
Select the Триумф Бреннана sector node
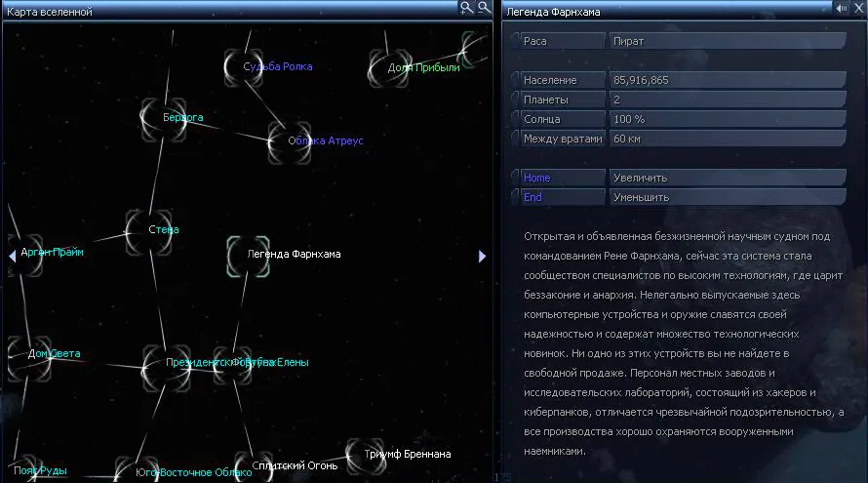[362, 454]
